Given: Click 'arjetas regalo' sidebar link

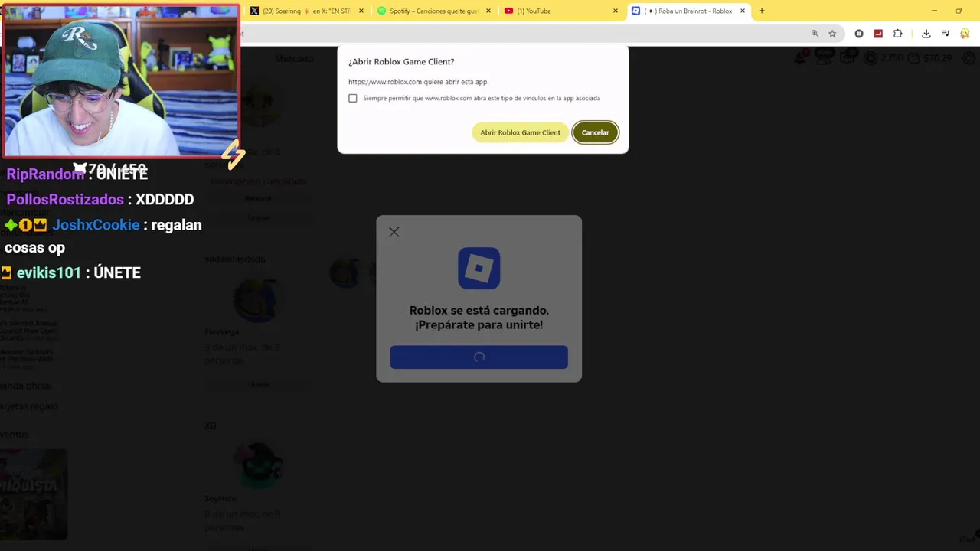Looking at the screenshot, I should (28, 406).
